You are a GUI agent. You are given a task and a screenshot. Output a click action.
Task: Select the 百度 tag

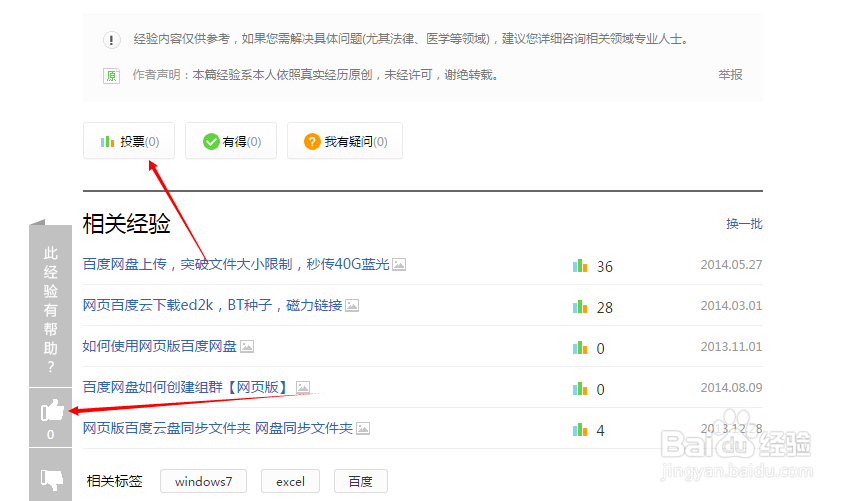pos(361,481)
